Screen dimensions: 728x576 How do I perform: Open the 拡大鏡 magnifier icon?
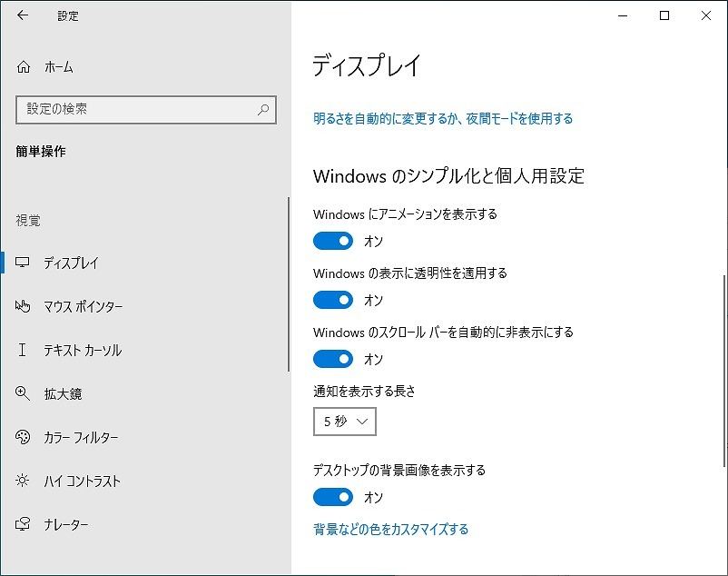(23, 393)
